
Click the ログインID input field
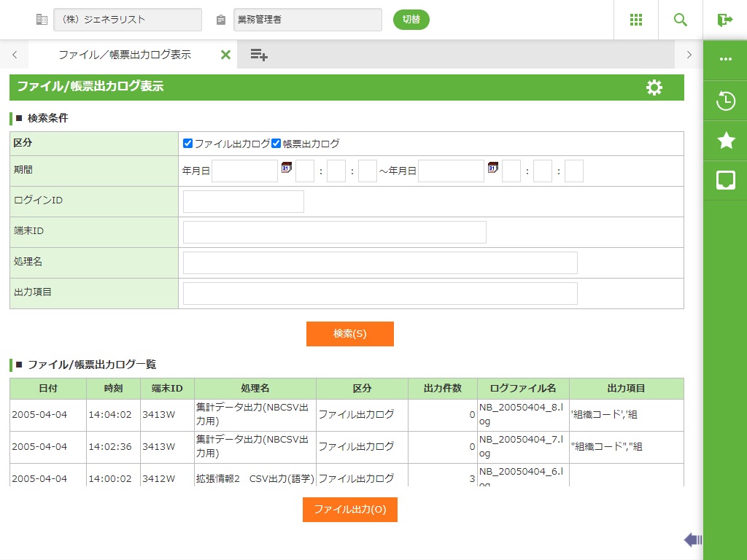244,202
